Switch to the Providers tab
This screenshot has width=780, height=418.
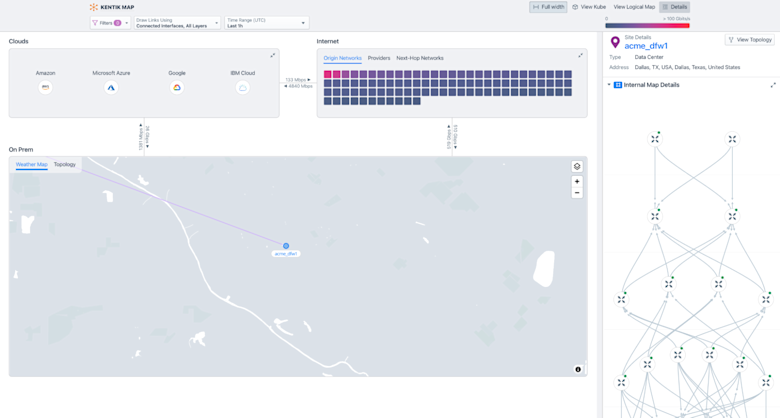(x=379, y=58)
